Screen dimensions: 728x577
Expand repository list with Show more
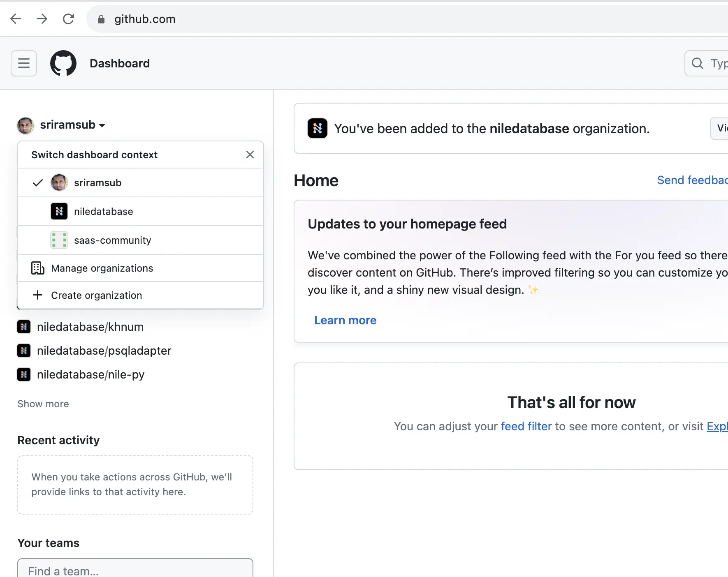click(x=43, y=404)
